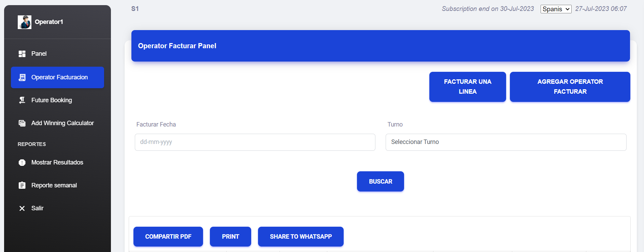This screenshot has height=252, width=644.
Task: Click the Operator Facturacion receipt icon
Action: (x=22, y=77)
